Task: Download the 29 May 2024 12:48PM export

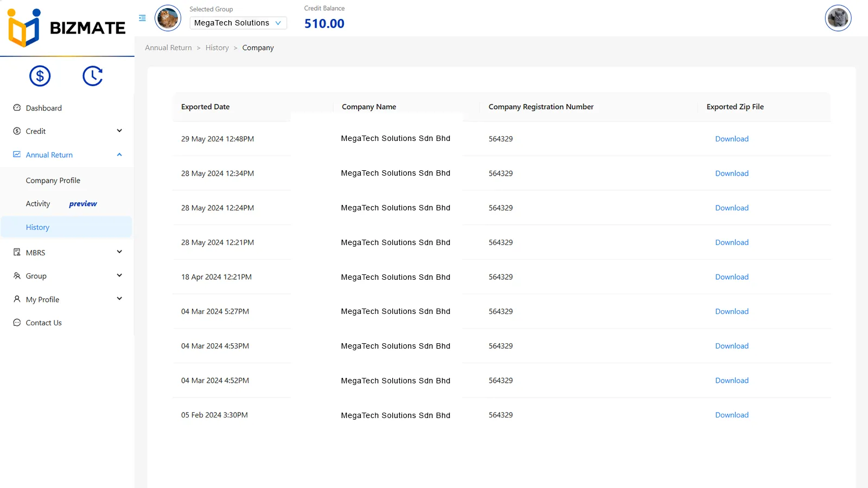Action: pyautogui.click(x=731, y=139)
